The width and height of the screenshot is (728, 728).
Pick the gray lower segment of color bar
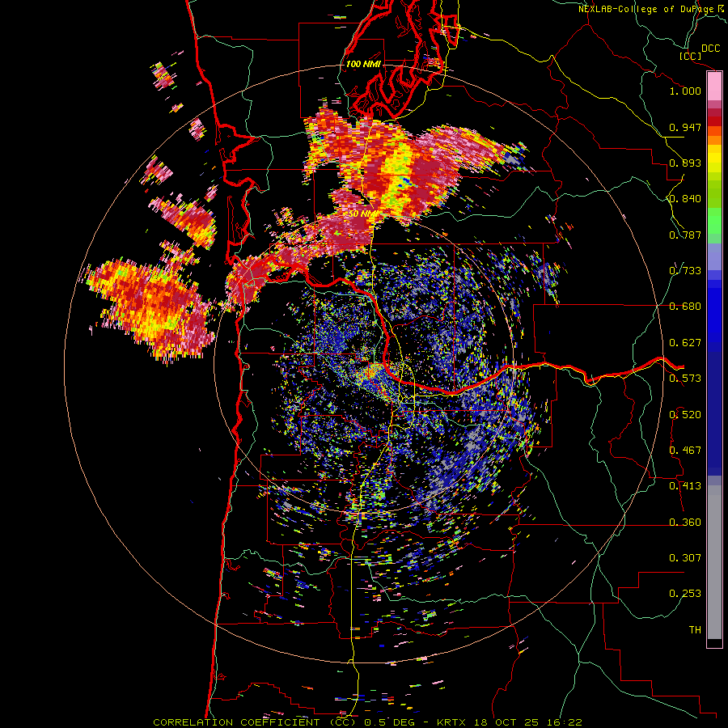(714, 562)
